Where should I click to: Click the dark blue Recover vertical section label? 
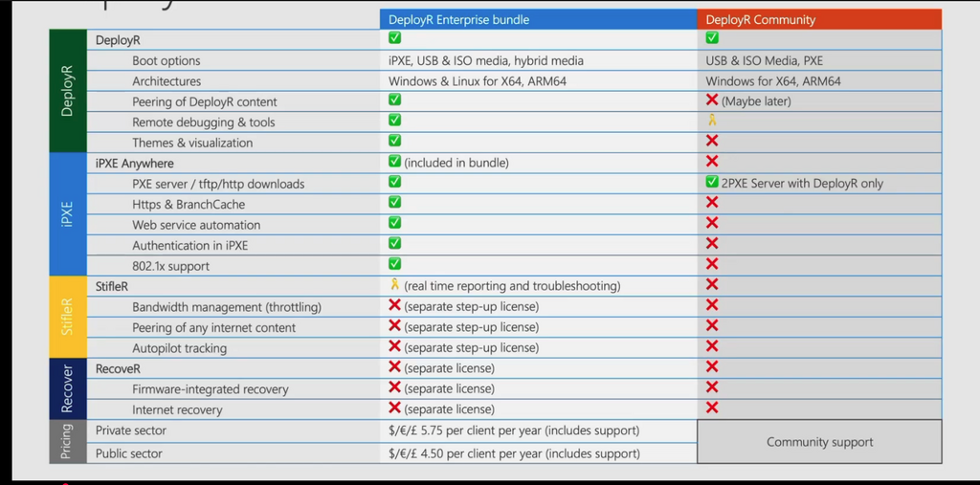pyautogui.click(x=68, y=388)
